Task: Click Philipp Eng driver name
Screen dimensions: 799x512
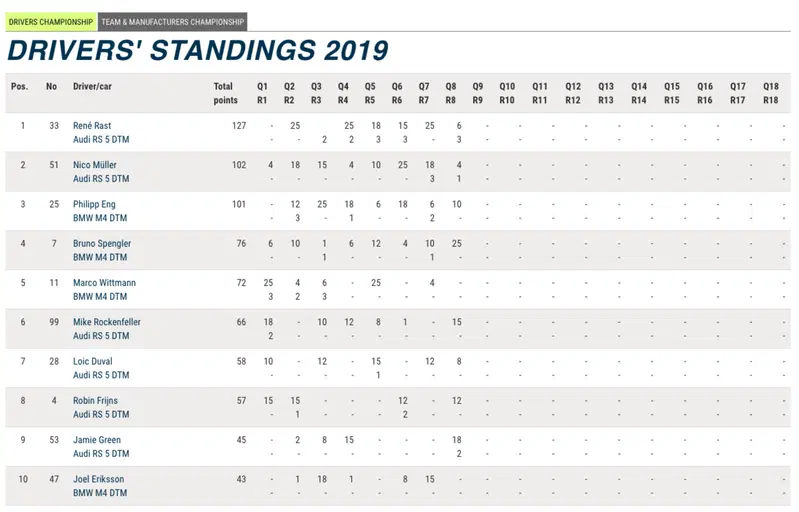Action: coord(94,204)
